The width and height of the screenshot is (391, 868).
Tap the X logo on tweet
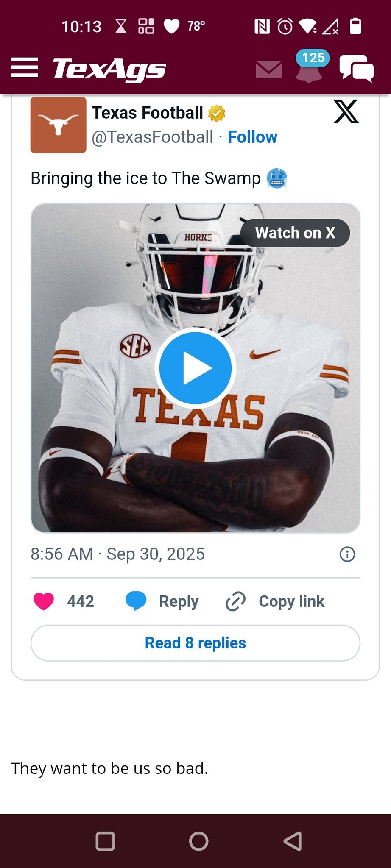tap(346, 111)
